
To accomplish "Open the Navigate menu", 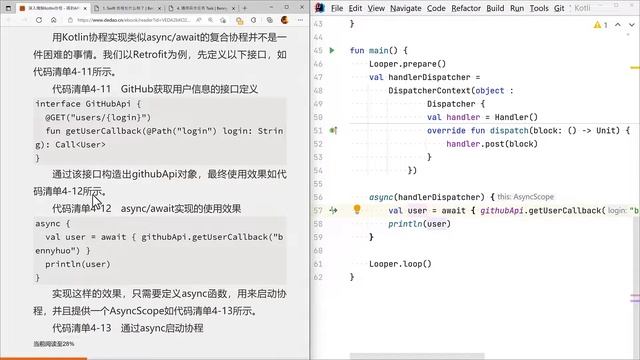I will click(406, 8).
